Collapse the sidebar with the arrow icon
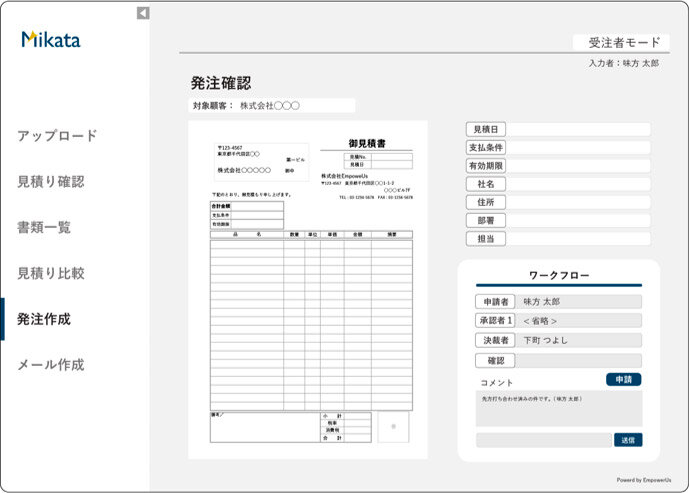 point(143,13)
